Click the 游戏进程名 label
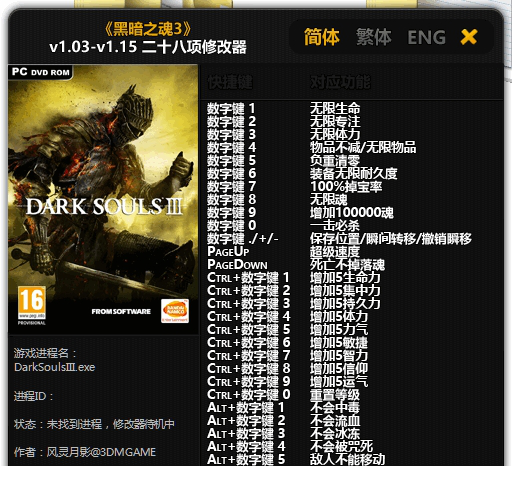This screenshot has height=484, width=512. [x=45, y=353]
